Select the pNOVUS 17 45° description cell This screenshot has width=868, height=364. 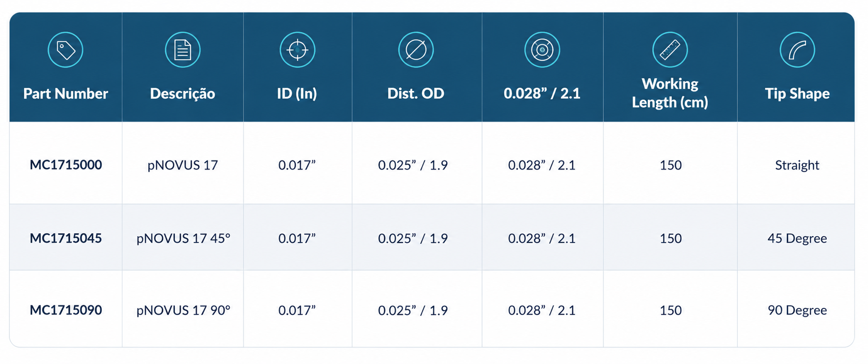[183, 238]
